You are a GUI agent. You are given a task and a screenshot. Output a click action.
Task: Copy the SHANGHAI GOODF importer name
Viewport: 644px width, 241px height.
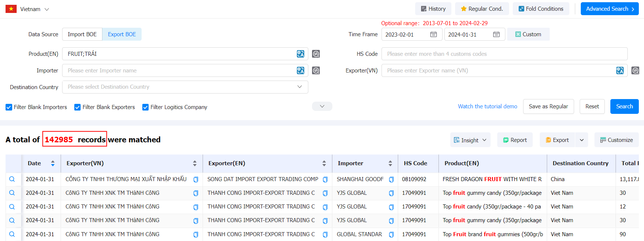391,180
